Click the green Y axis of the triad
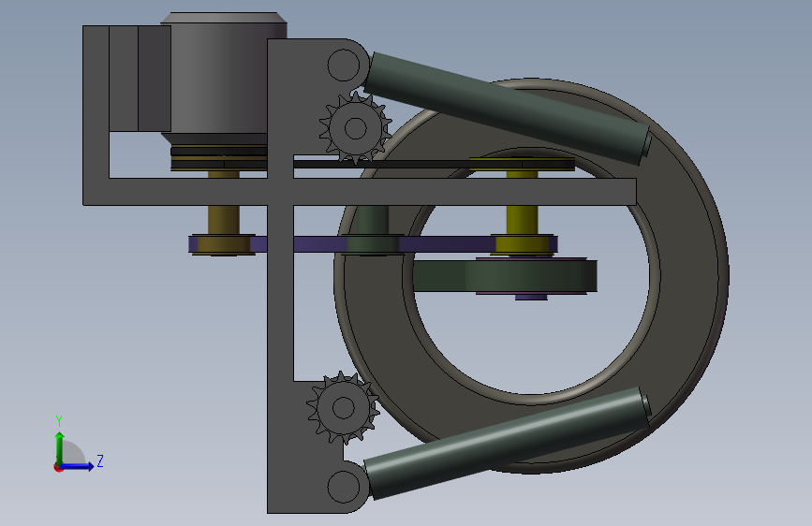The height and width of the screenshot is (526, 812). [x=60, y=447]
